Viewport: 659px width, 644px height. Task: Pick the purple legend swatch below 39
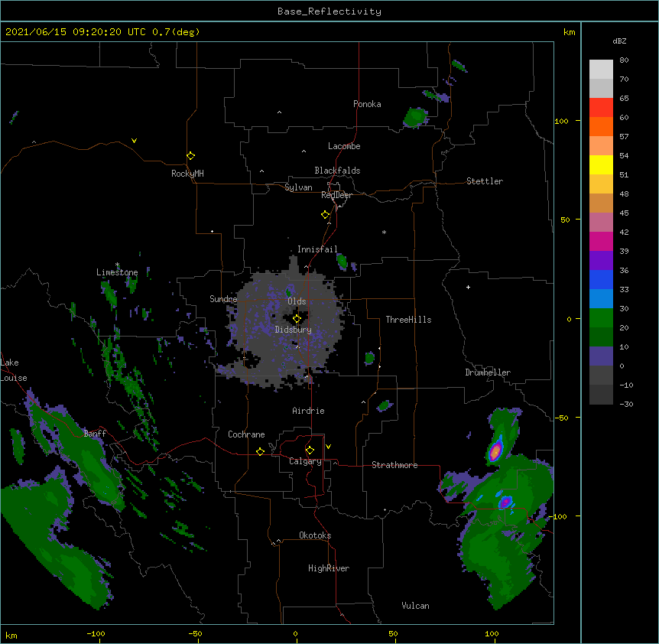pos(601,260)
